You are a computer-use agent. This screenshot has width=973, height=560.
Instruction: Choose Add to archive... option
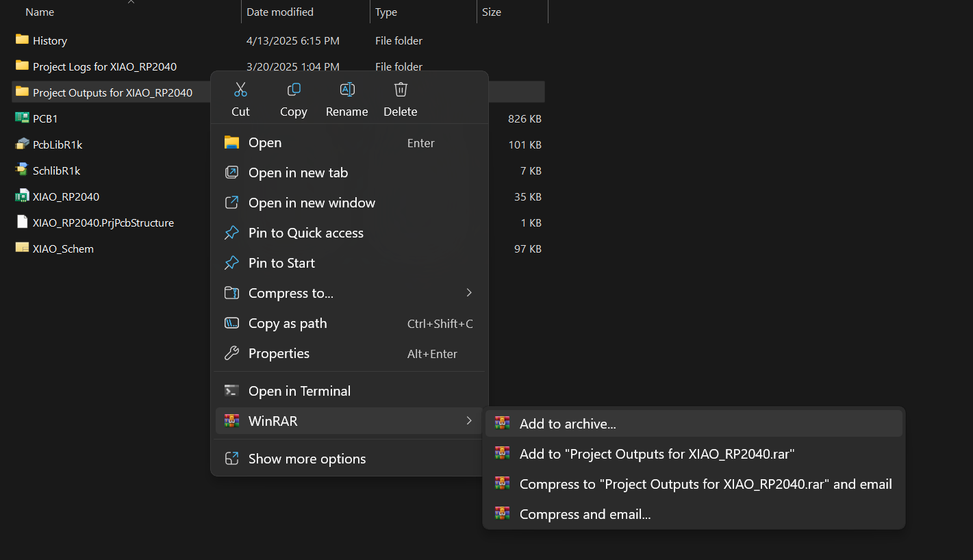tap(568, 424)
